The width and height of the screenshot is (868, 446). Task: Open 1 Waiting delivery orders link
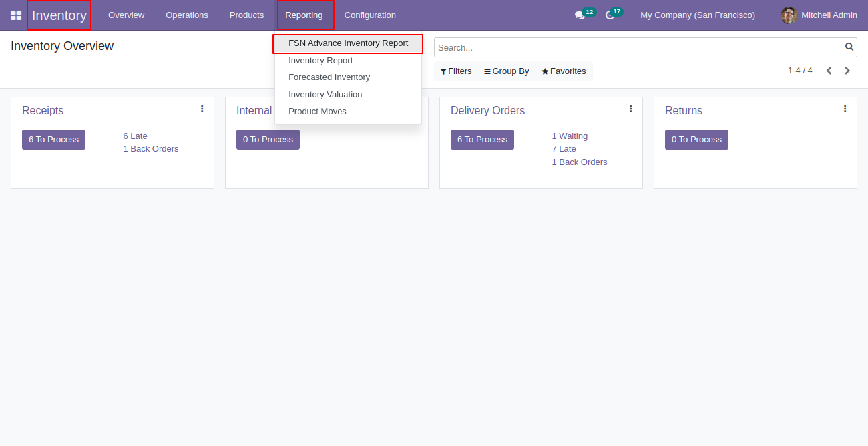pos(570,136)
